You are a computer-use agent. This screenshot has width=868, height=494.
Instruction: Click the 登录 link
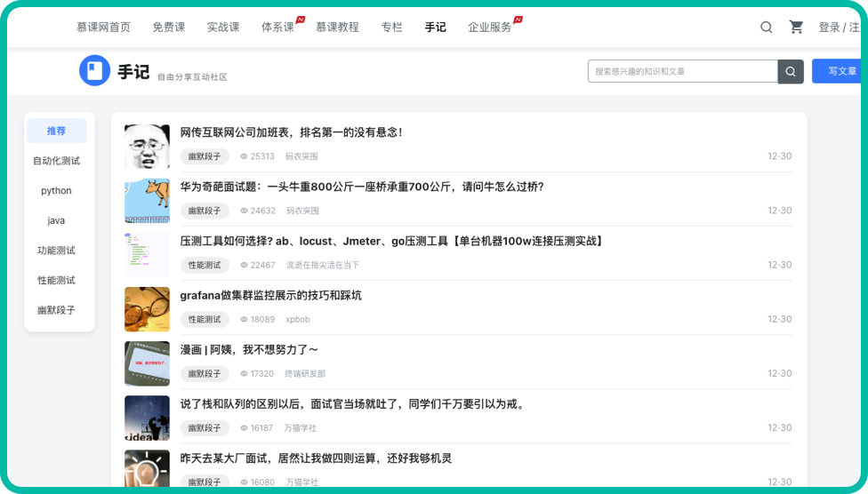(x=829, y=28)
